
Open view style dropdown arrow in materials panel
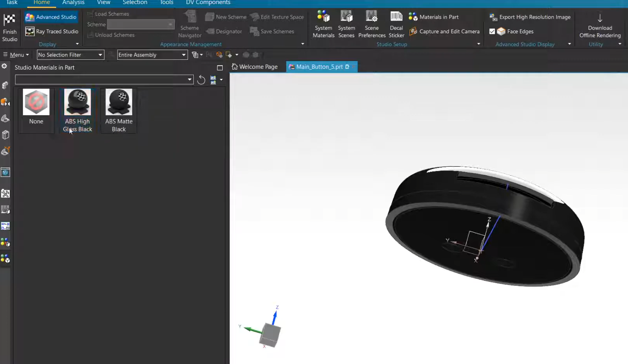(221, 80)
